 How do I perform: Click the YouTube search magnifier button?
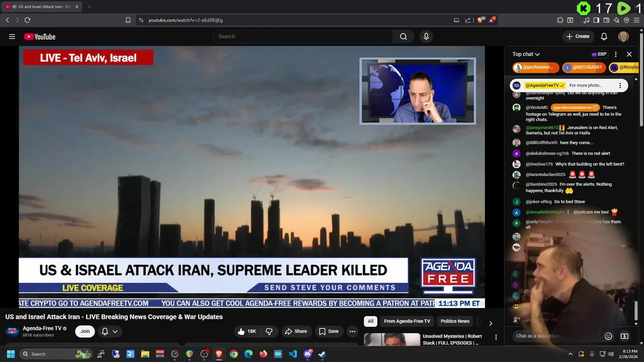[404, 36]
